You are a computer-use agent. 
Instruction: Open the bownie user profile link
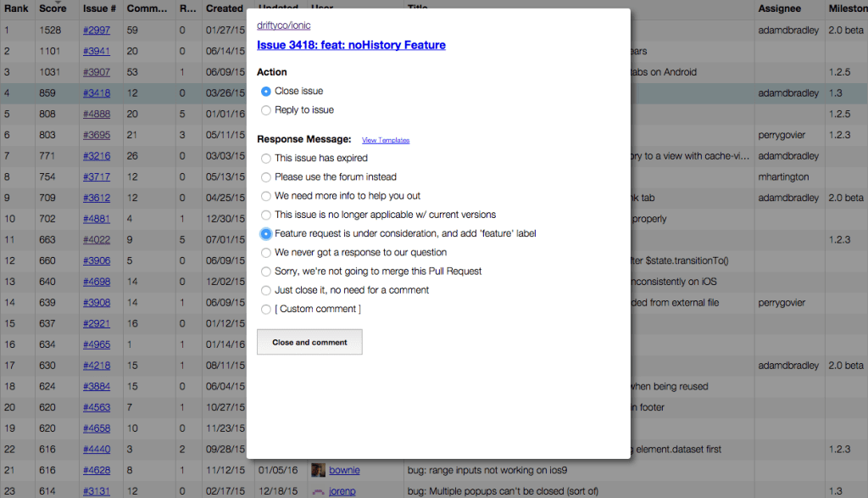click(344, 470)
